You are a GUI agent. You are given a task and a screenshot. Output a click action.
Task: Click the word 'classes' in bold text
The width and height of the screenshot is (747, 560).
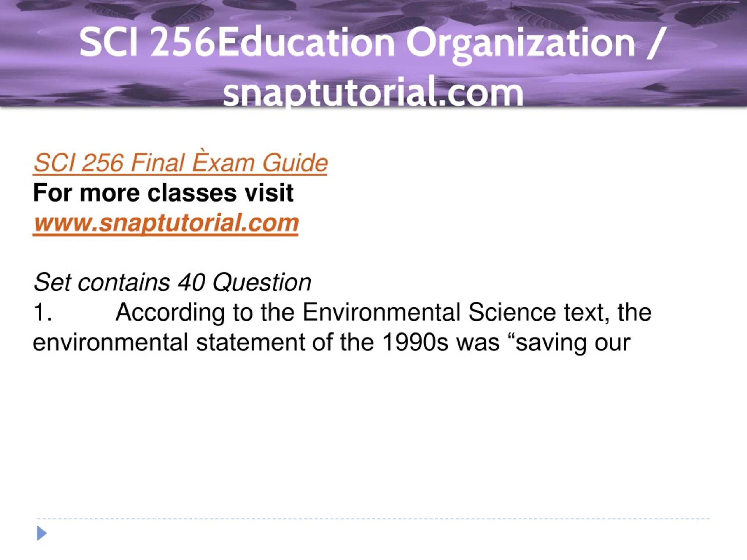[x=192, y=193]
